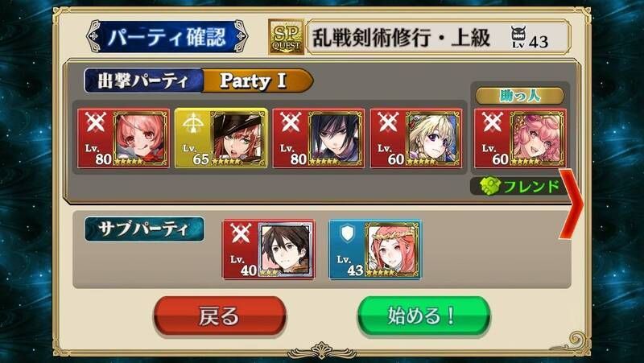Open the サブパーティ sub party label

pyautogui.click(x=144, y=229)
